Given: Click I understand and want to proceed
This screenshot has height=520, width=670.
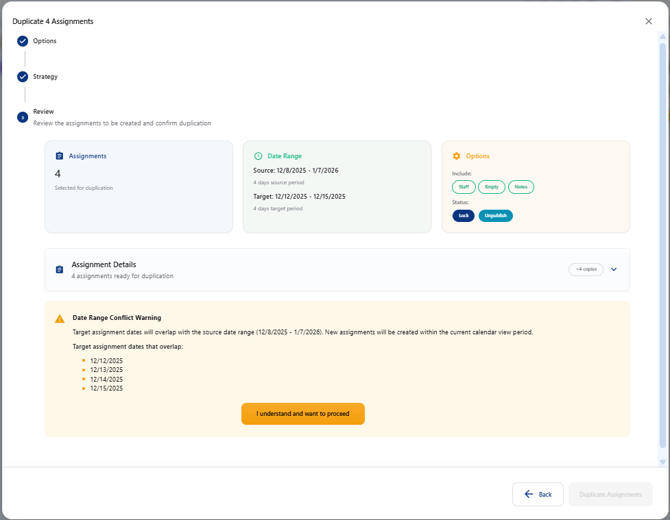Looking at the screenshot, I should coord(303,413).
